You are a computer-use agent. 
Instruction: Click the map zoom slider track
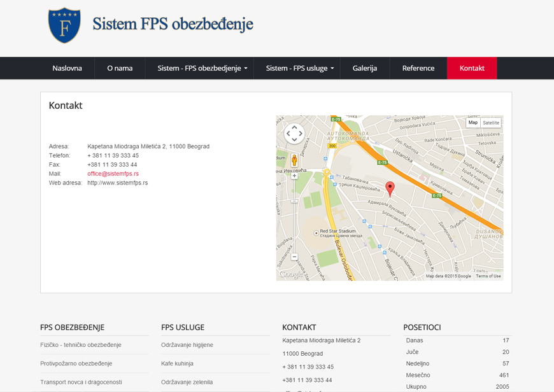[x=294, y=216]
